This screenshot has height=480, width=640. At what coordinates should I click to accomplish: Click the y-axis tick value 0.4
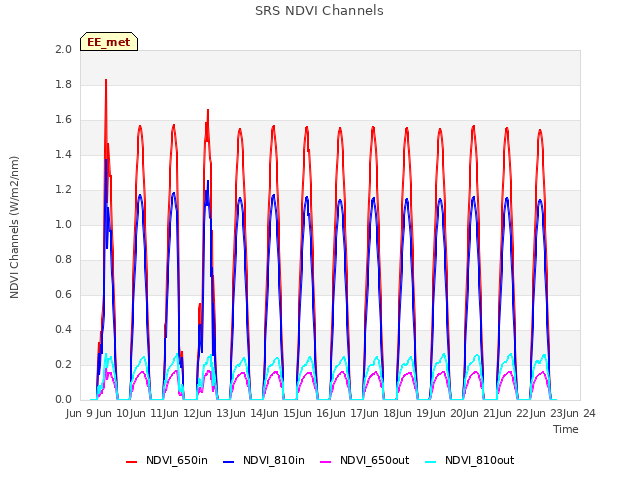tap(63, 329)
